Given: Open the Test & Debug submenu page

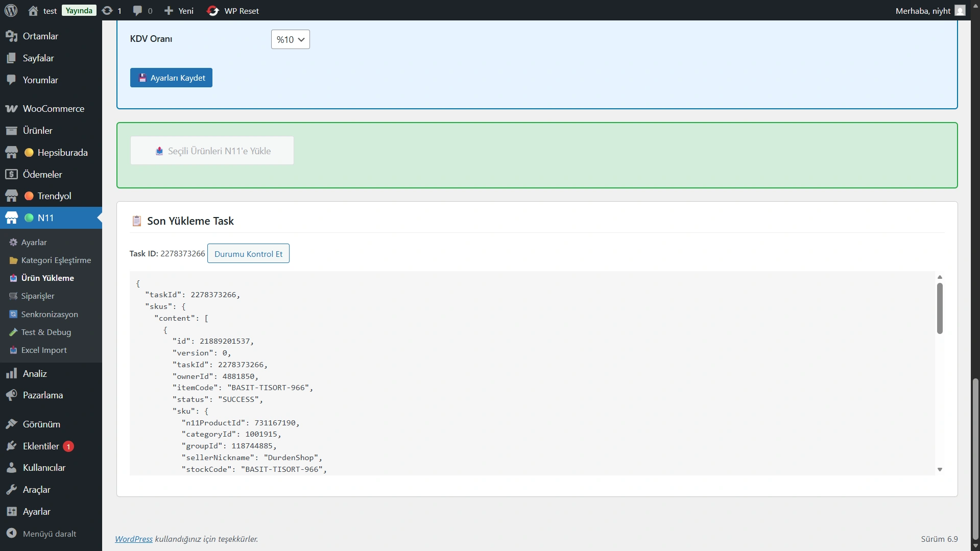Looking at the screenshot, I should pyautogui.click(x=46, y=332).
